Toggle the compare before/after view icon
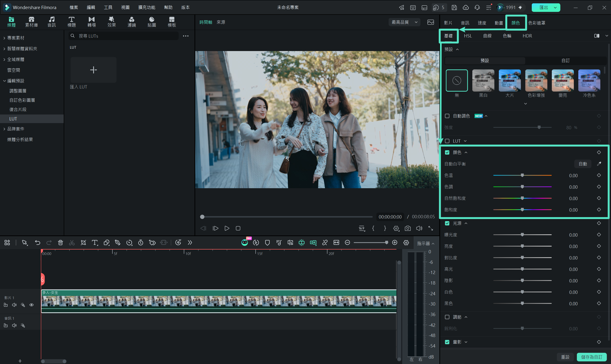Screen dimensions: 611x364 pos(597,36)
